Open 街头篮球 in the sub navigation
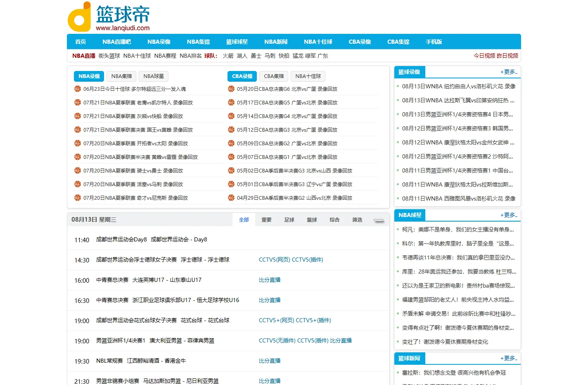588x385 pixels. [109, 56]
